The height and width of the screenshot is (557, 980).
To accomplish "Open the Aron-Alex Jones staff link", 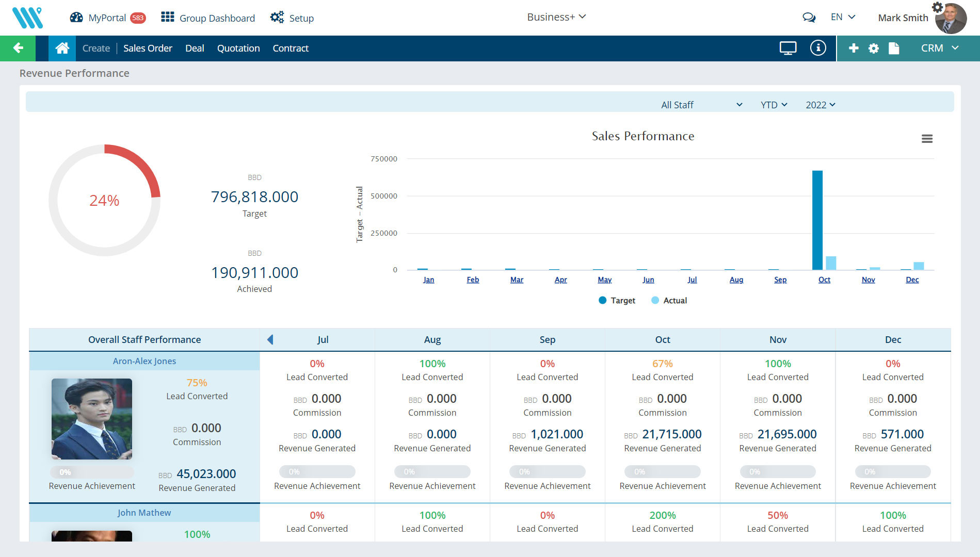I will 144,361.
